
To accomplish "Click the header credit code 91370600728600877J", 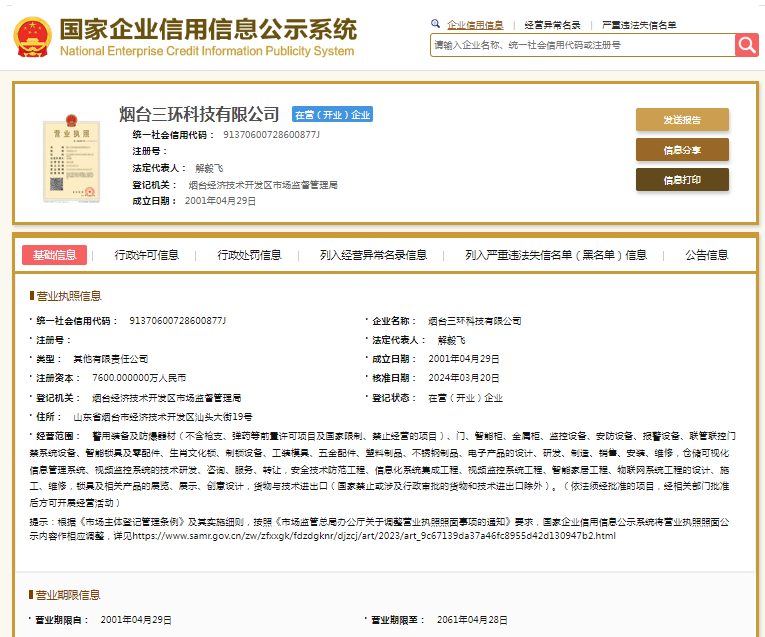I will 272,135.
